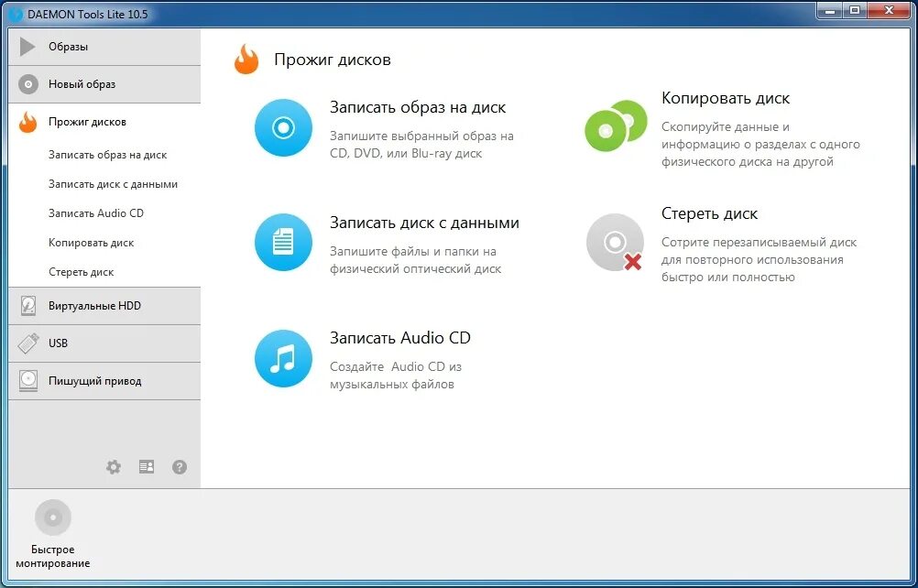Click the Быстрое монтирование disc icon

click(x=53, y=517)
